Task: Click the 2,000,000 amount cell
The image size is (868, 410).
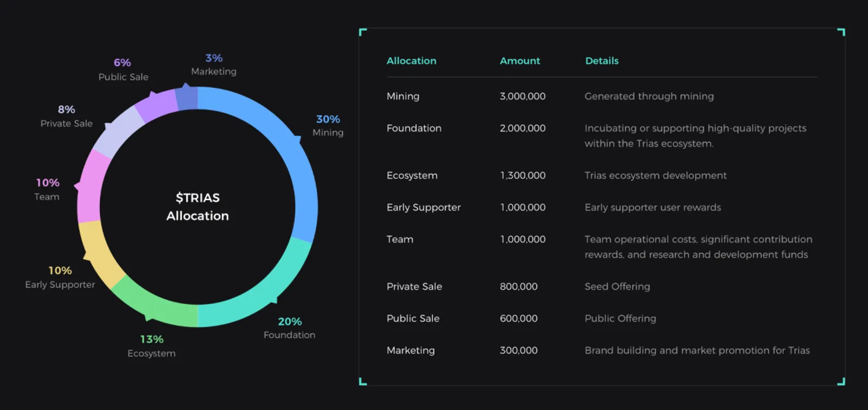Action: [x=522, y=128]
